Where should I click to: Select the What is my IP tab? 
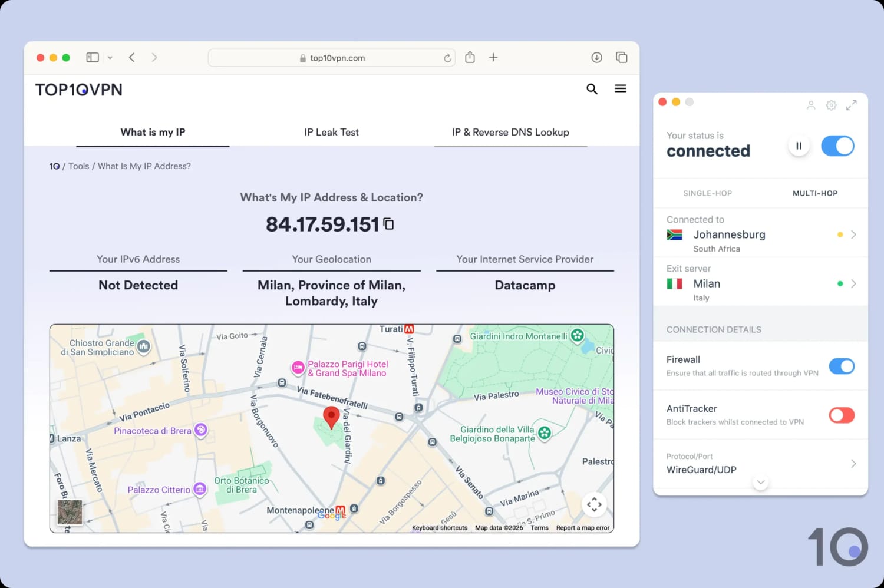[x=153, y=133]
